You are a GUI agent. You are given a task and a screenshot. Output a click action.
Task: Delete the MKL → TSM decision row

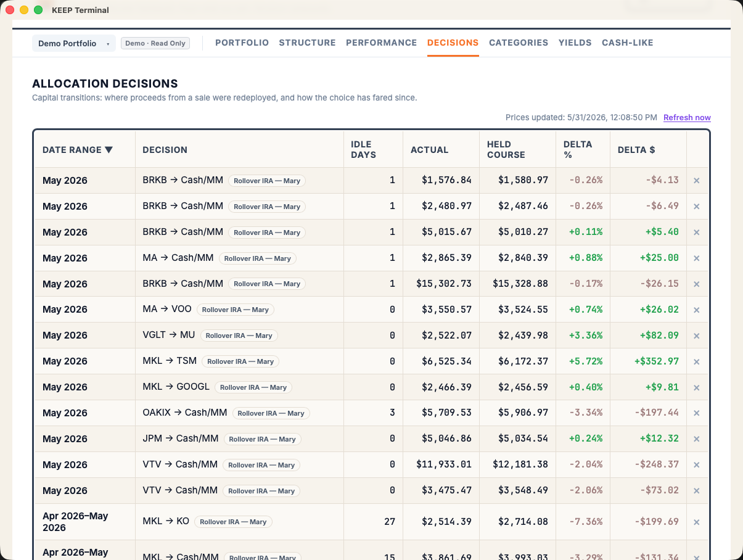click(x=697, y=361)
